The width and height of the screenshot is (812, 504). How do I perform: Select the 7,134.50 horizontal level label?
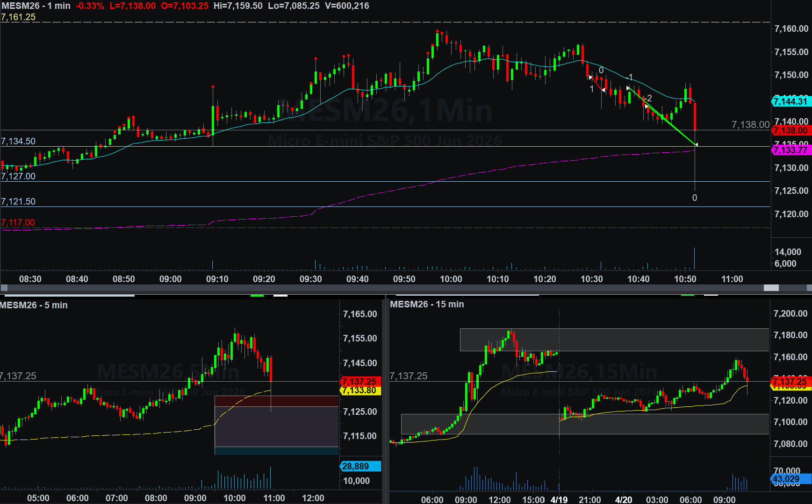tap(18, 141)
